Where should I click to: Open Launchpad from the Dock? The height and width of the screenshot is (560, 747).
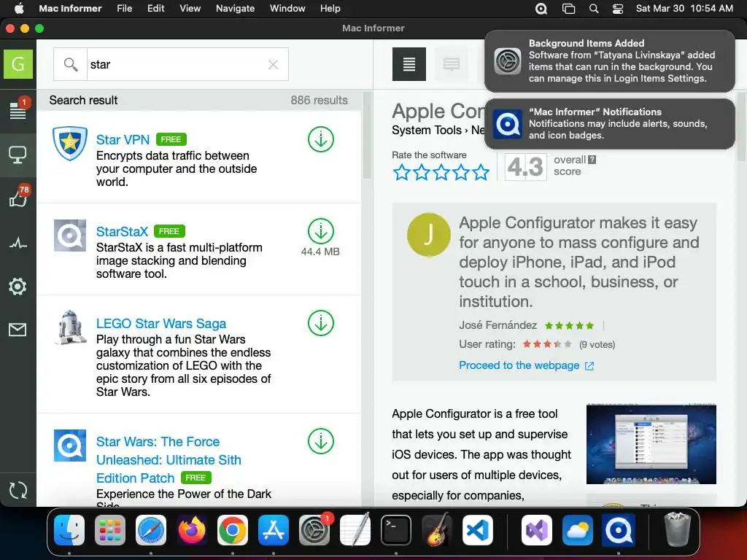pos(110,530)
